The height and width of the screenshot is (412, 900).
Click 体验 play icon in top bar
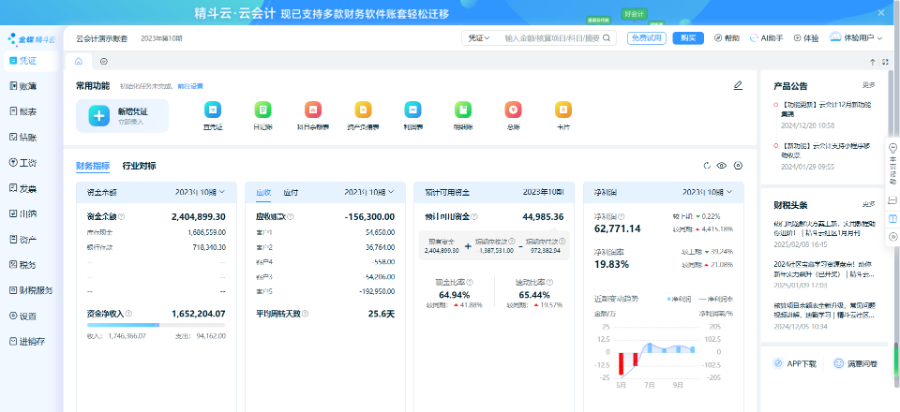click(806, 38)
